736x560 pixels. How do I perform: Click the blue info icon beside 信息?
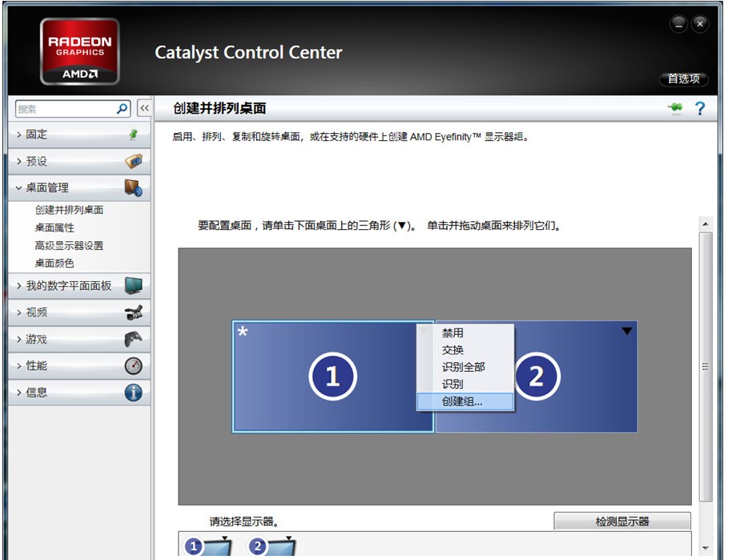click(x=134, y=393)
